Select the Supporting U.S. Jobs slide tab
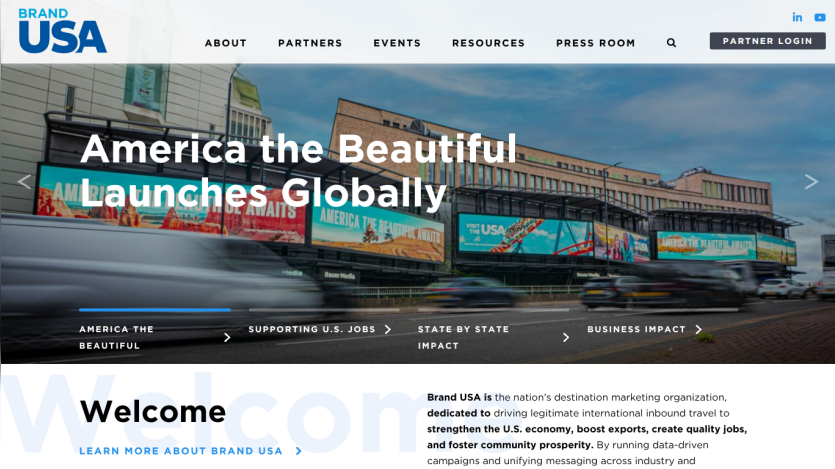Screen dimensions: 835x469 pyautogui.click(x=320, y=330)
